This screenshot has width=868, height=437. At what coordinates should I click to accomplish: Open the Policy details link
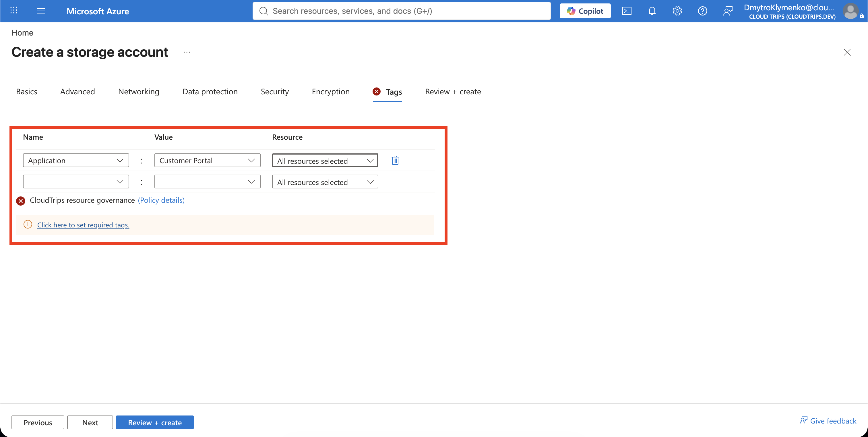[161, 200]
